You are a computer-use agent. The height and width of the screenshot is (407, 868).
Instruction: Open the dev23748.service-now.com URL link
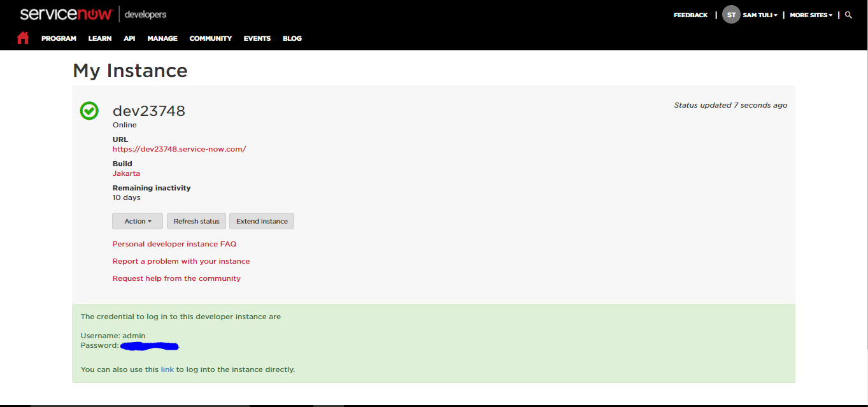pyautogui.click(x=179, y=149)
